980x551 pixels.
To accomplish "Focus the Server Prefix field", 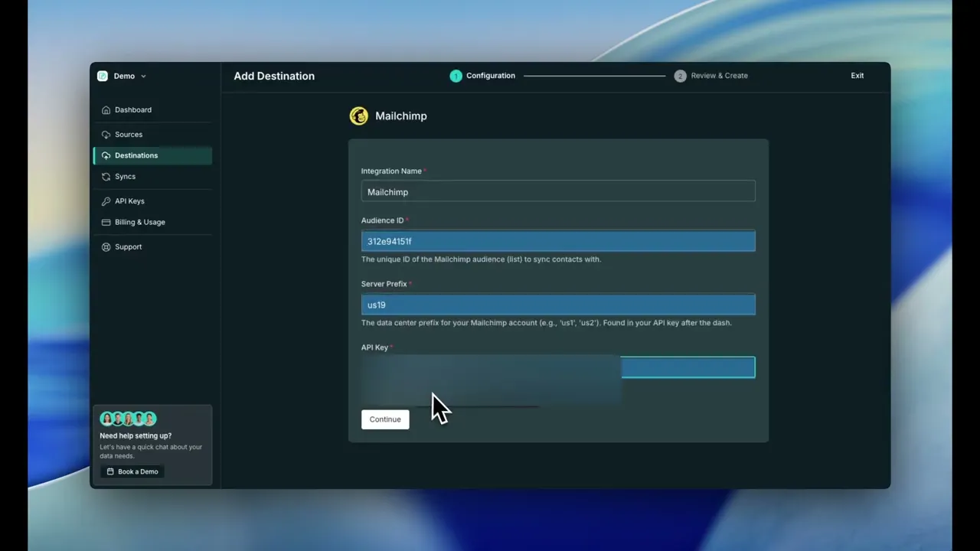I will [558, 305].
